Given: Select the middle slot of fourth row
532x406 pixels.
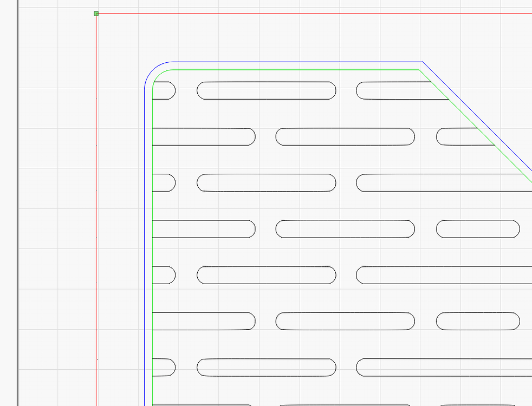Looking at the screenshot, I should [x=345, y=229].
